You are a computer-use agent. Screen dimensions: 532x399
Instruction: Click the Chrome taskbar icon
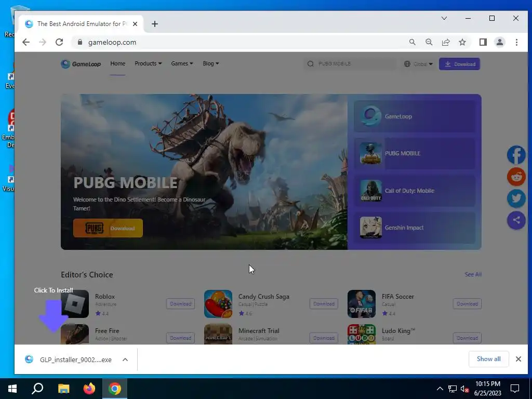115,389
